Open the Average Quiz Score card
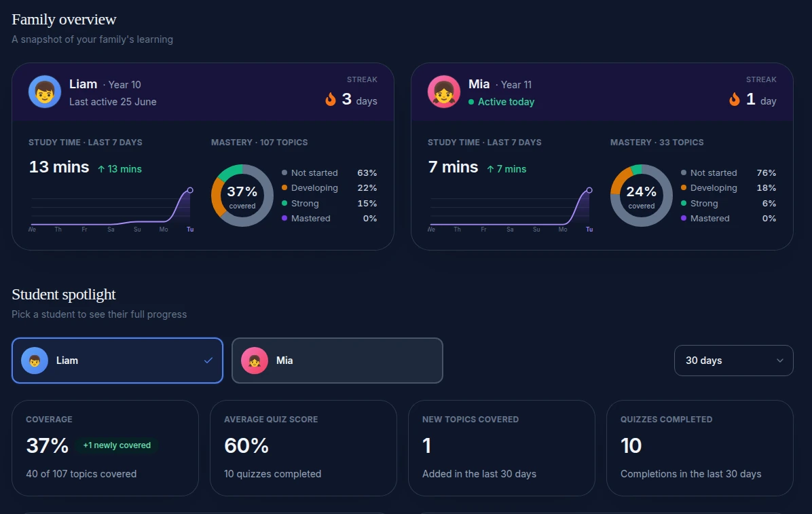This screenshot has height=514, width=812. pos(303,448)
